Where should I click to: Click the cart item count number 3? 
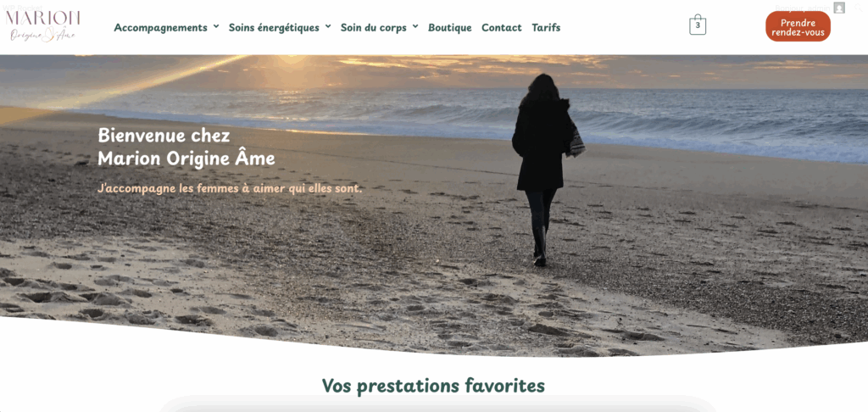[x=698, y=25]
